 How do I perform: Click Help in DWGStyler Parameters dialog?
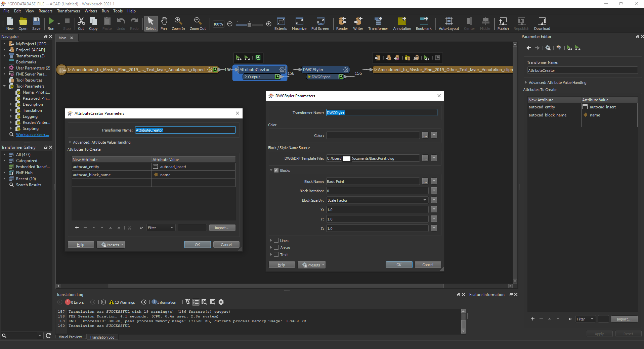(282, 265)
